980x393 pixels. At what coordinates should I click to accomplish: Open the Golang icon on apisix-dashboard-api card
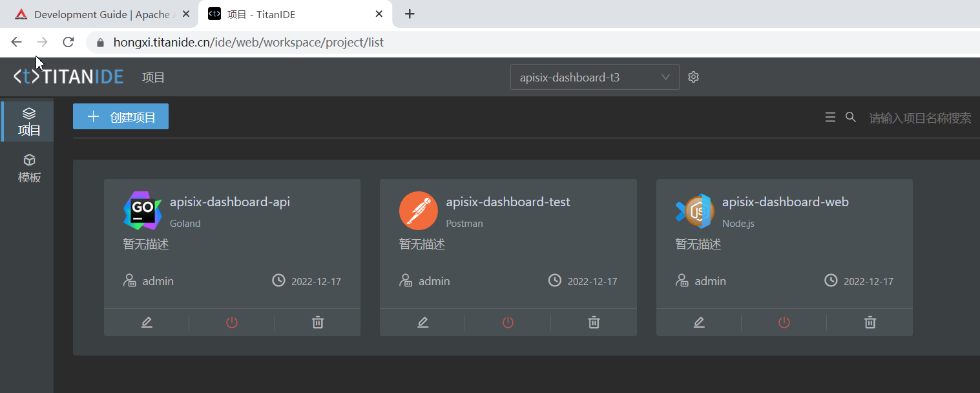tap(142, 210)
